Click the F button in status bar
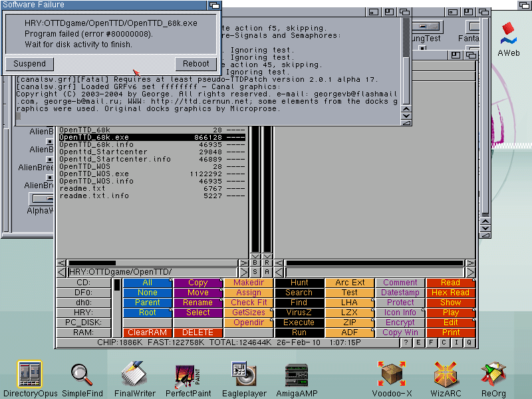The width and height of the screenshot is (532, 399). click(x=431, y=342)
